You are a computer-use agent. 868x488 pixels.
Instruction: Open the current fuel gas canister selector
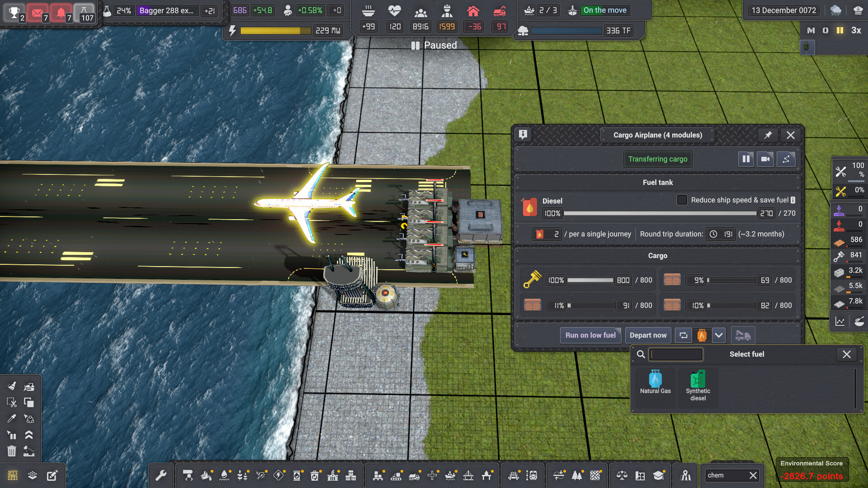[702, 335]
